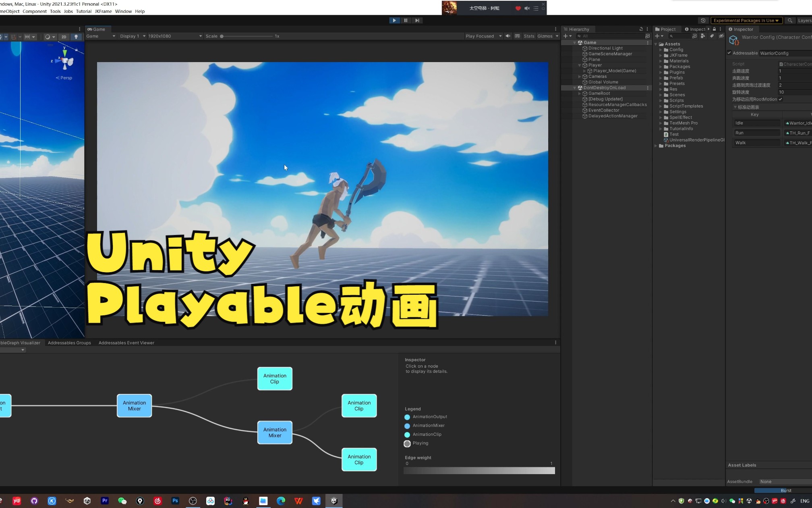Open Microsoft Edge from taskbar
The height and width of the screenshot is (508, 812).
(x=281, y=501)
